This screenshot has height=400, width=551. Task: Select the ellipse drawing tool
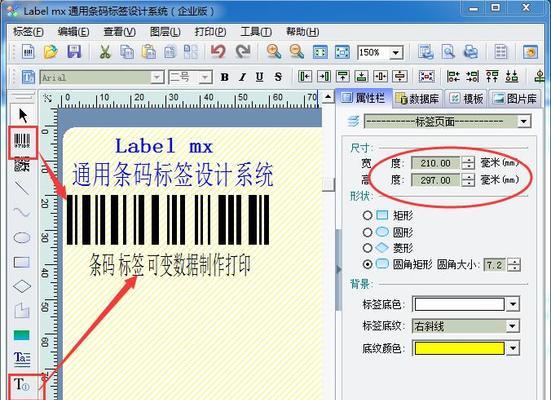tap(22, 238)
